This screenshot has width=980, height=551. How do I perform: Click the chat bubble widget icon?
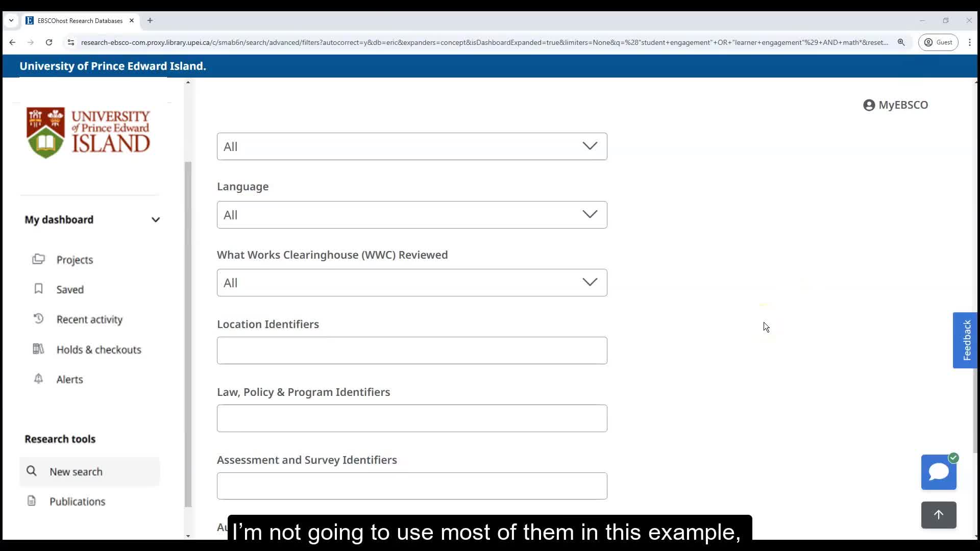tap(938, 472)
